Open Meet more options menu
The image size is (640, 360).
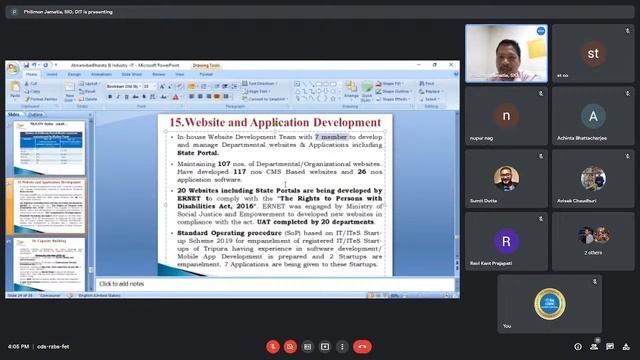[x=342, y=347]
